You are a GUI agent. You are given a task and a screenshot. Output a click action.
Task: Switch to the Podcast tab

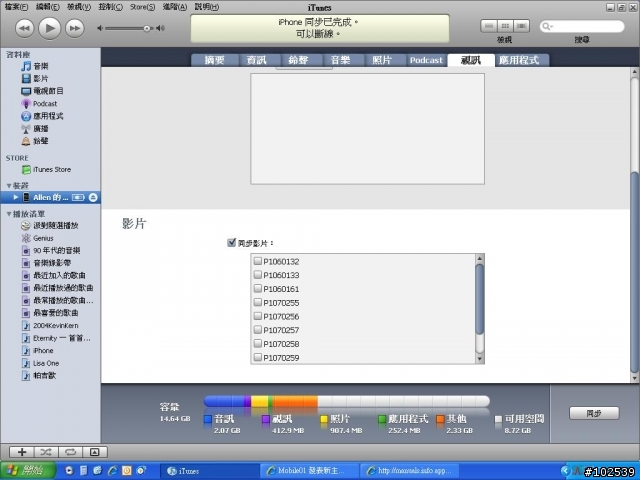coord(426,60)
